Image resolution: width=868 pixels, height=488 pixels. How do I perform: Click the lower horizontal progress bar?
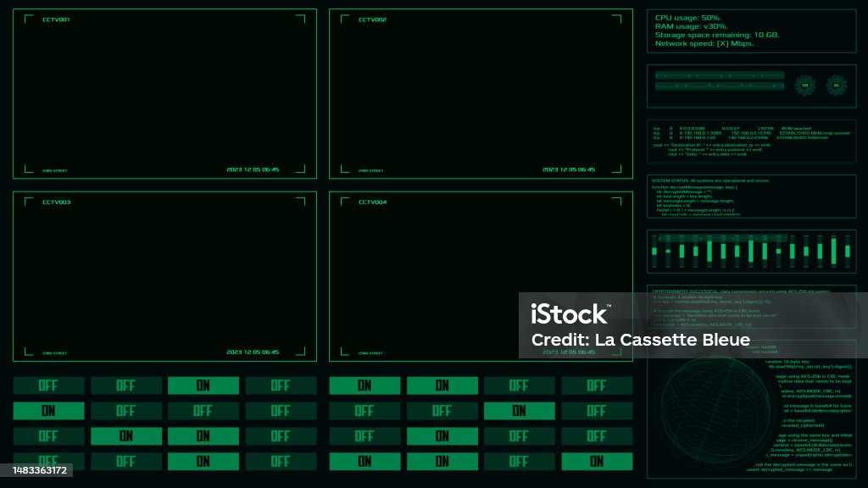click(x=720, y=86)
